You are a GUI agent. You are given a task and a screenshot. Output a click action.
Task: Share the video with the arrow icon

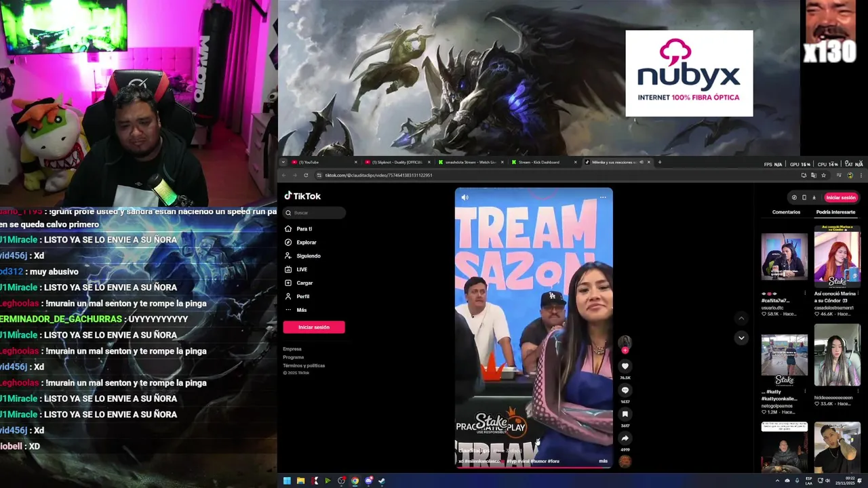coord(625,439)
